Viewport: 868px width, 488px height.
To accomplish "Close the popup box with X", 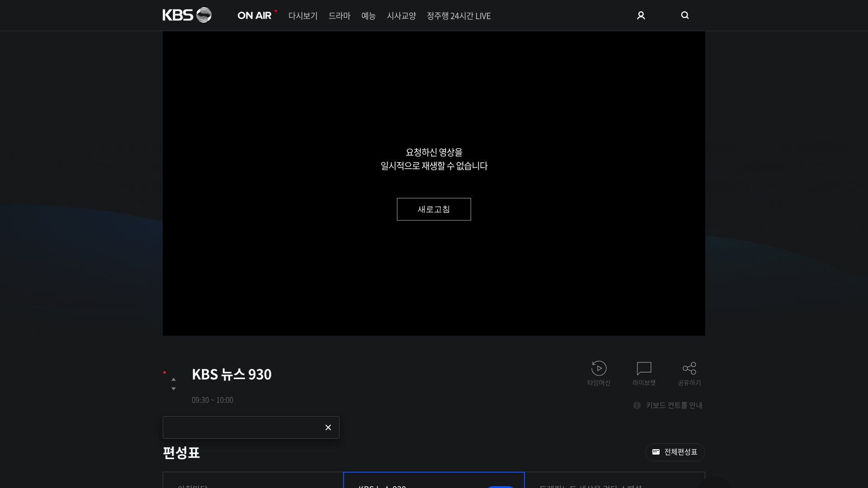I will [x=328, y=427].
